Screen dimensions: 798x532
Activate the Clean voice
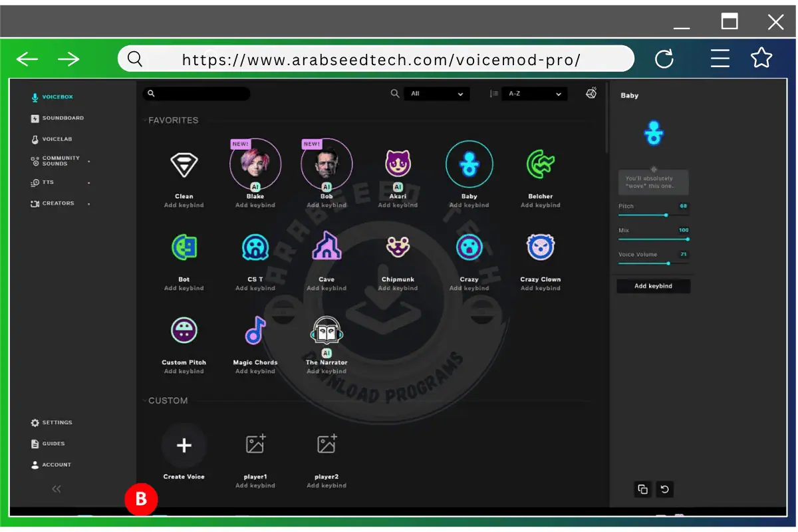[184, 162]
